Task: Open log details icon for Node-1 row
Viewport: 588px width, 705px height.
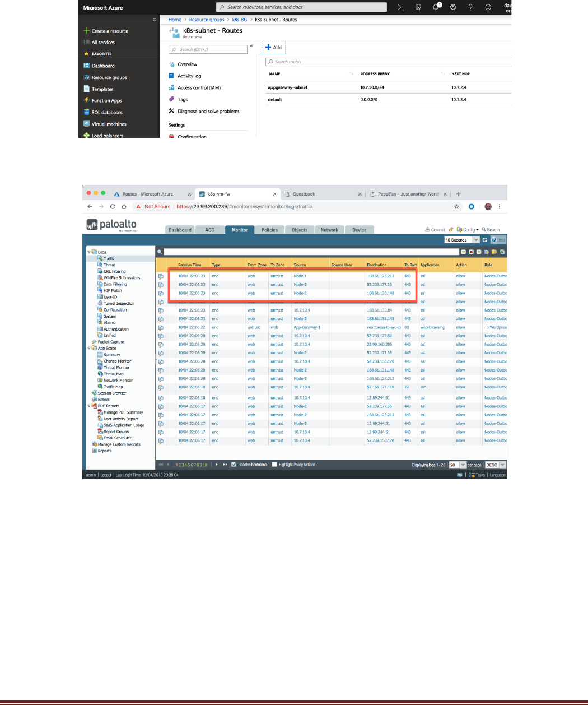Action: (161, 276)
